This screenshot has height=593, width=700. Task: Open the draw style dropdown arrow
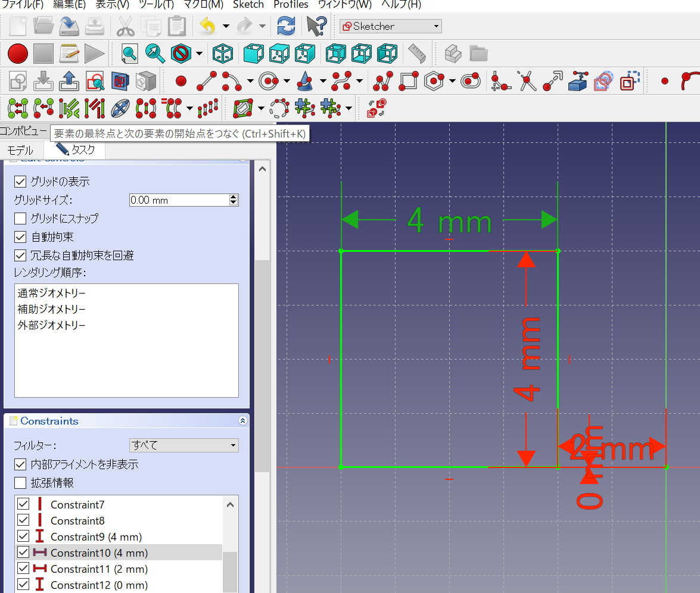click(x=199, y=54)
